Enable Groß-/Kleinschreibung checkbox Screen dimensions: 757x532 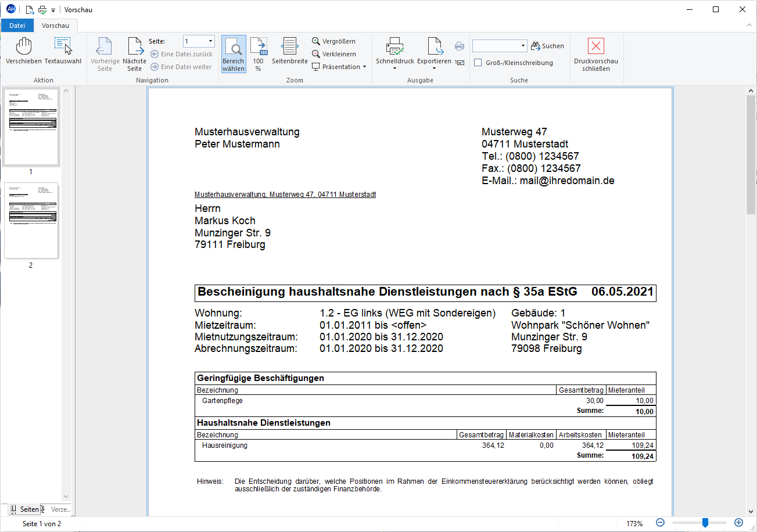click(x=478, y=63)
